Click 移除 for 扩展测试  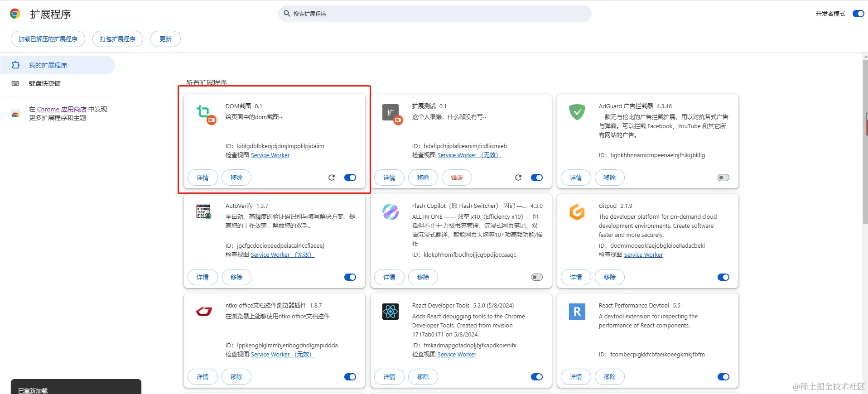(423, 178)
